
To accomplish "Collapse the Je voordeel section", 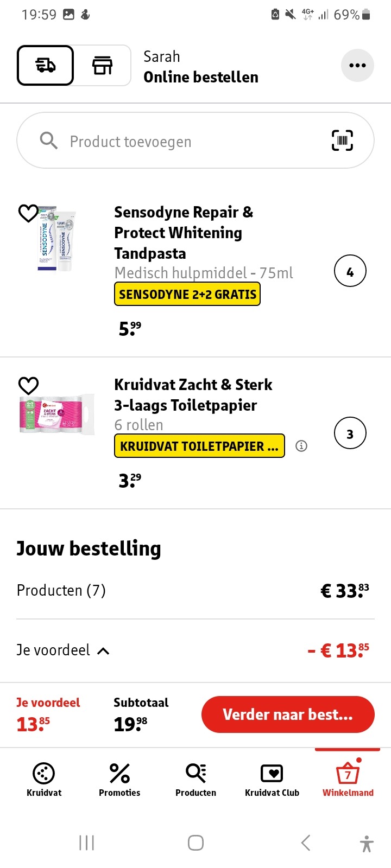I will pyautogui.click(x=103, y=649).
